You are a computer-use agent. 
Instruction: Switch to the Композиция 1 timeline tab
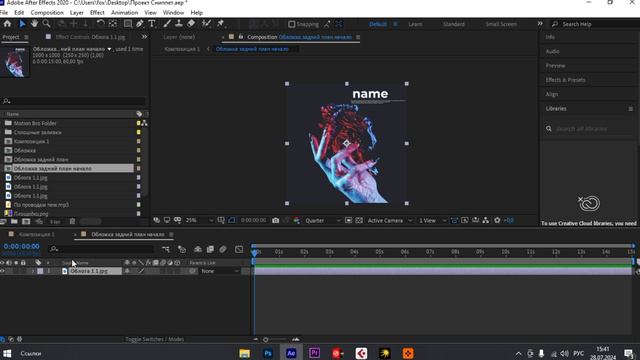coord(36,234)
